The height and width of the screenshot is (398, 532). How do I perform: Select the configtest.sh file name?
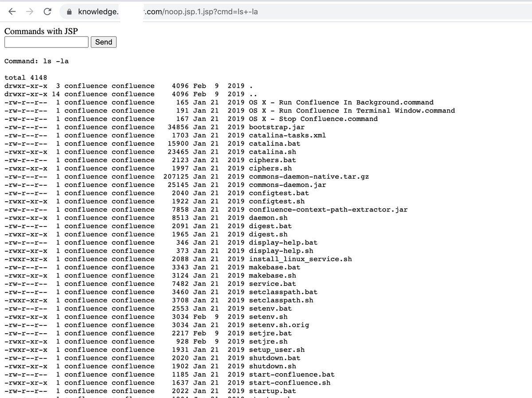tap(277, 201)
